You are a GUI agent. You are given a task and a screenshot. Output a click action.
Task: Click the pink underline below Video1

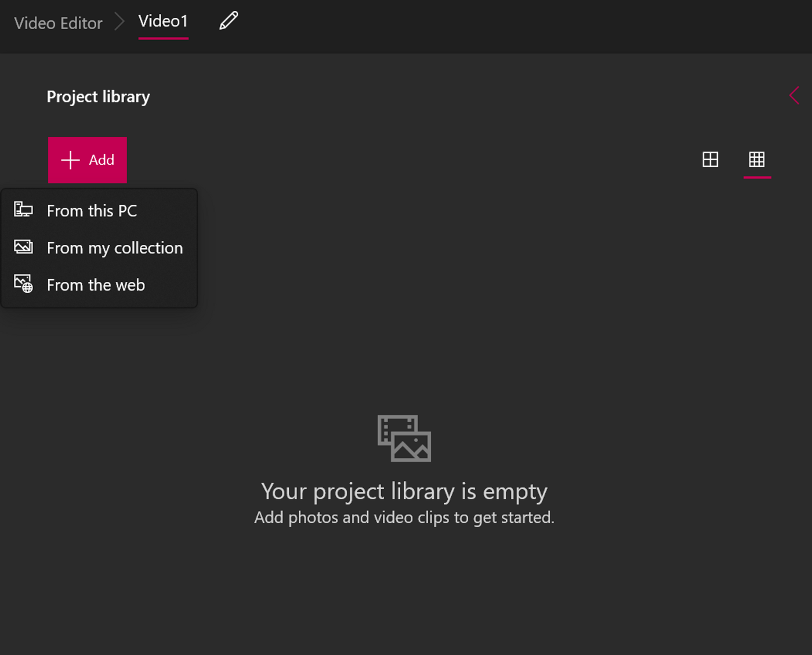coord(163,39)
